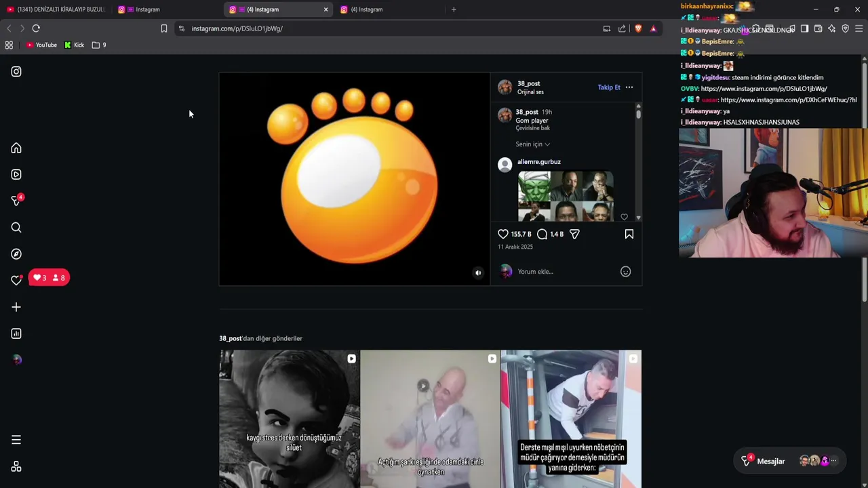Open 38_post profile from header username
Screen dimensions: 868x488
(529, 83)
